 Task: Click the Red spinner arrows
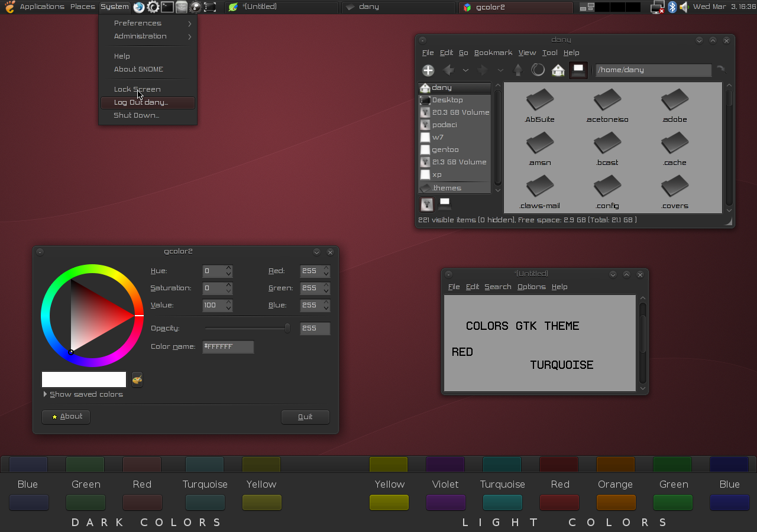point(326,271)
